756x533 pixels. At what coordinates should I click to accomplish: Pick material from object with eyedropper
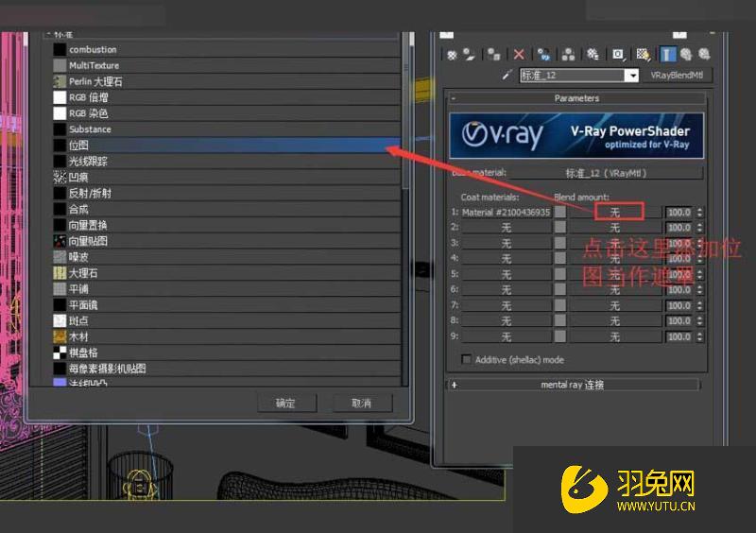coord(507,76)
